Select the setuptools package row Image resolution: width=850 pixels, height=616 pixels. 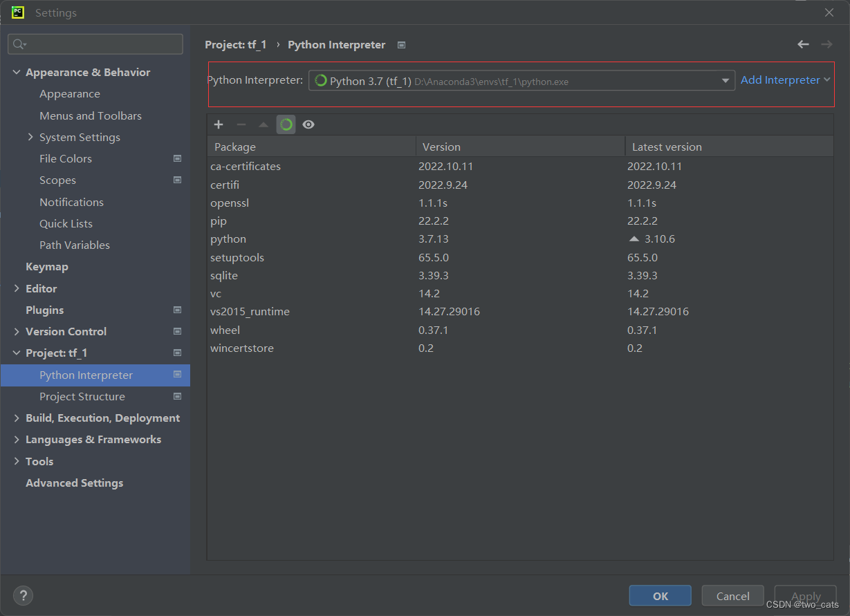[520, 257]
